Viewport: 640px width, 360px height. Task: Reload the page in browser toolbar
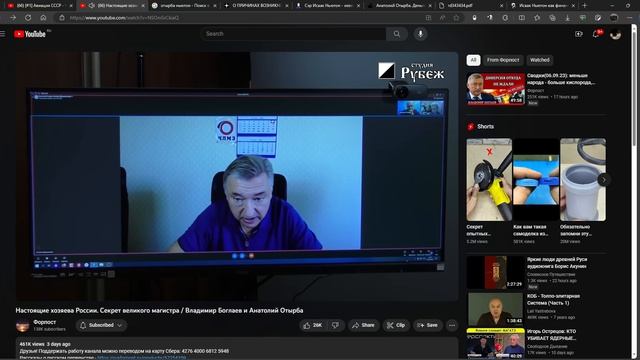[28, 18]
